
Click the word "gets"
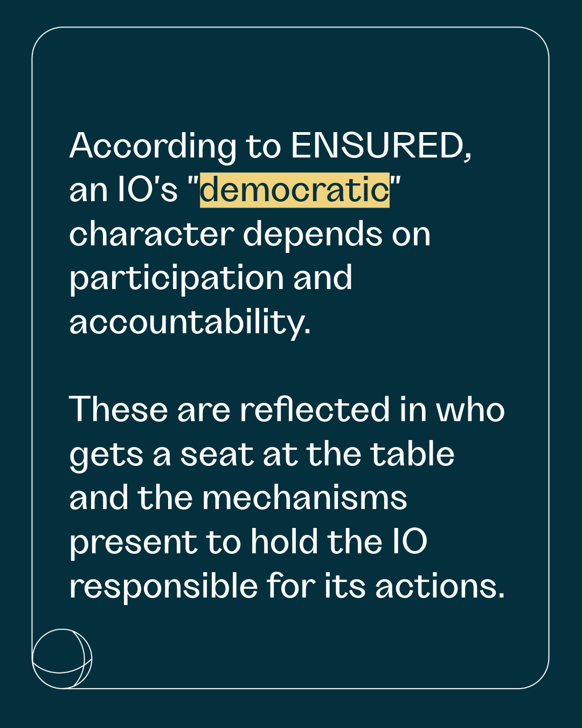[x=106, y=456]
